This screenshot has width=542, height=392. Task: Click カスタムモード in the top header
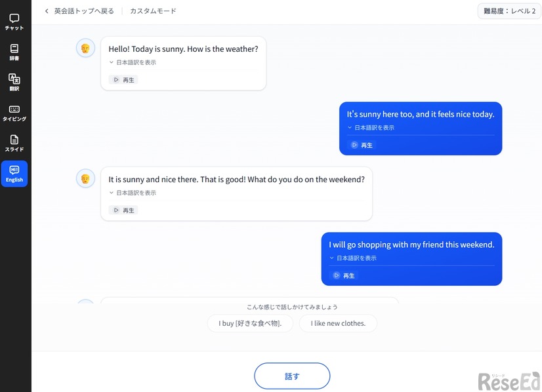152,10
